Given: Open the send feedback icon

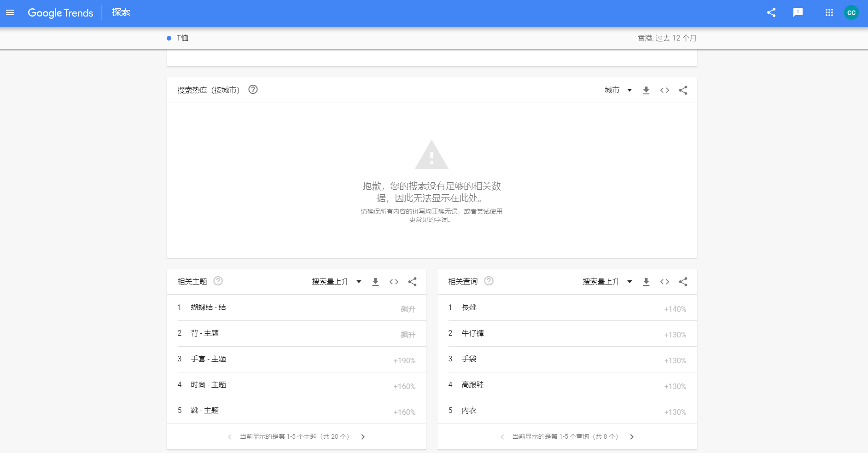Looking at the screenshot, I should coord(798,13).
